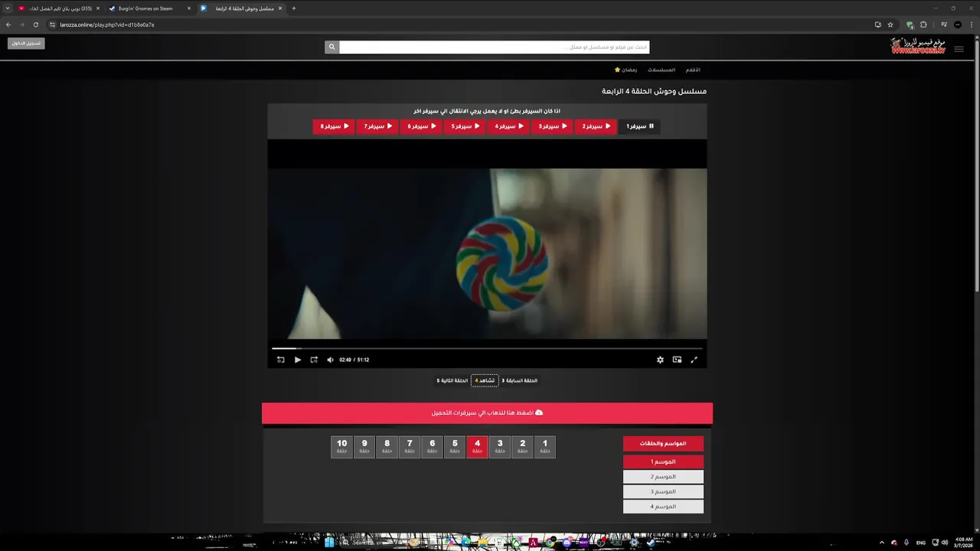980x551 pixels.
Task: Rewind 10 seconds in the video player
Action: (281, 360)
